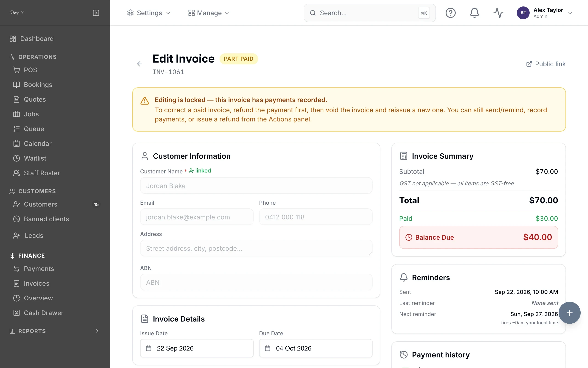Open the notifications bell icon

pyautogui.click(x=474, y=13)
